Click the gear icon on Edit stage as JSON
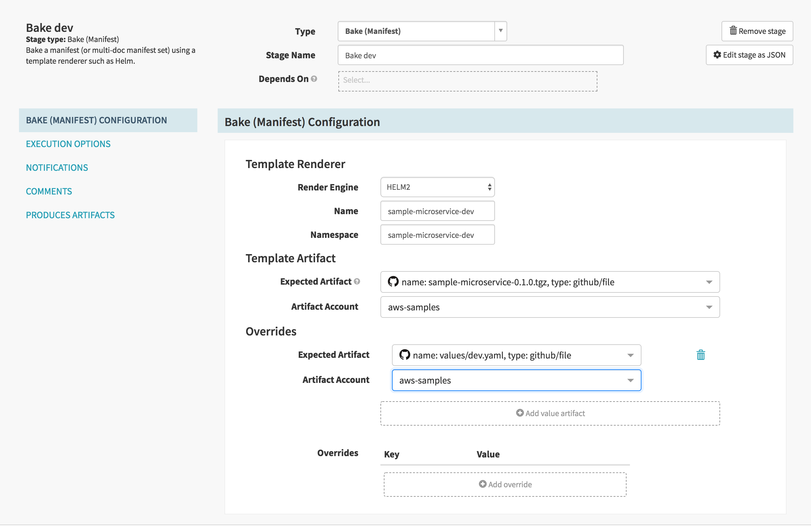 717,55
